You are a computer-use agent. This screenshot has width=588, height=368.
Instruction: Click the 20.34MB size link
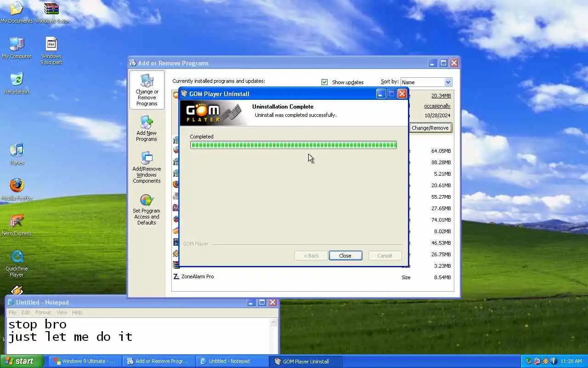(x=441, y=96)
